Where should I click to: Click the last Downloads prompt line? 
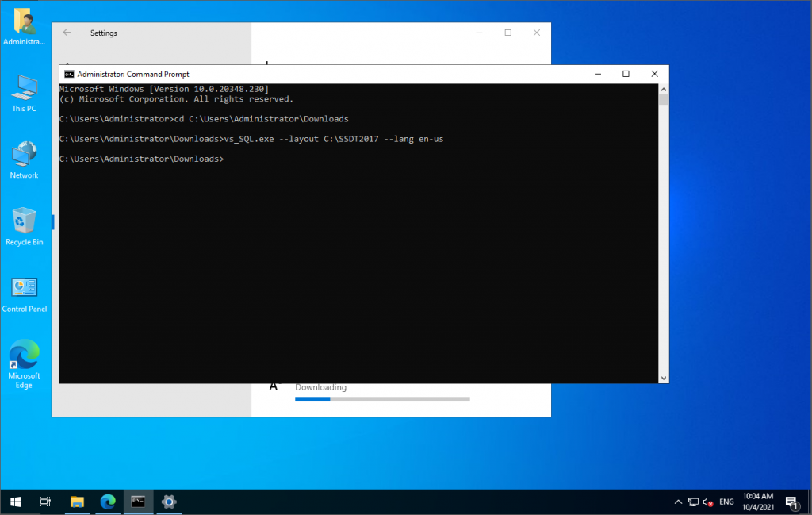point(141,159)
